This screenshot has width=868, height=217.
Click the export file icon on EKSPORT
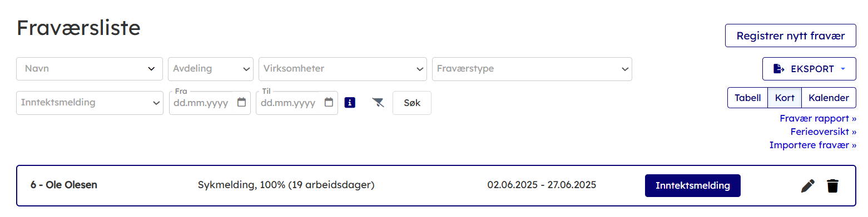coord(779,69)
